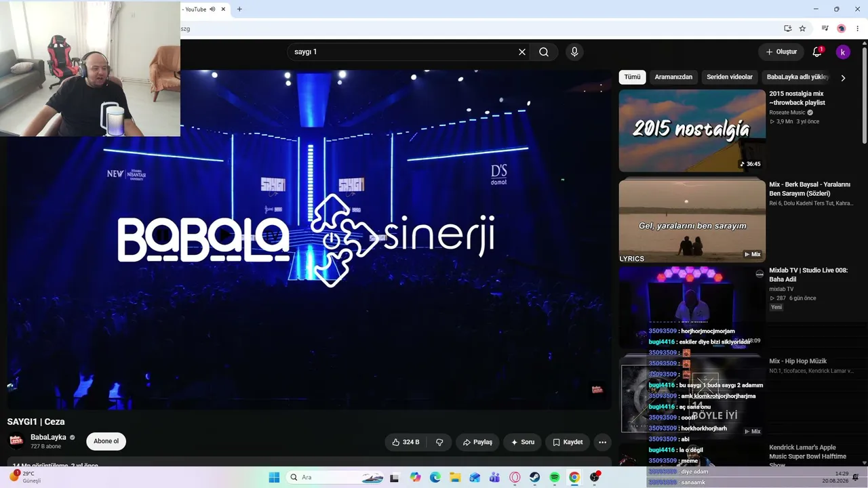This screenshot has height=488, width=868.
Task: Open the '2015 nostalgia' video thumbnail
Action: pos(692,131)
